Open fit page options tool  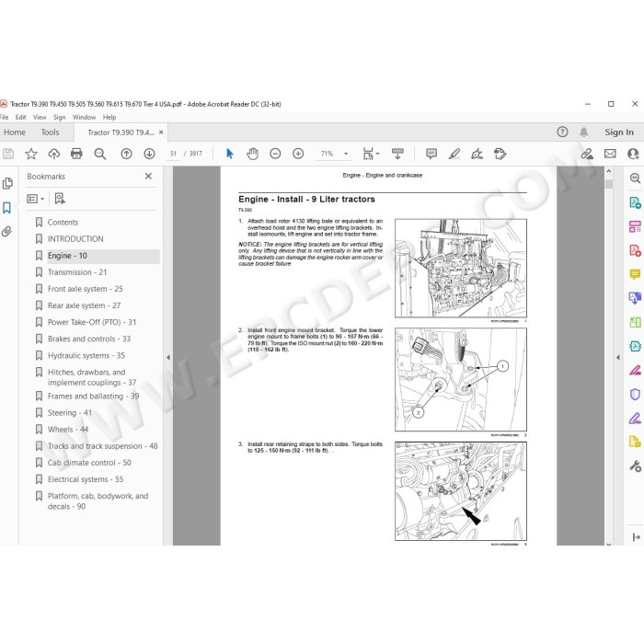(371, 154)
